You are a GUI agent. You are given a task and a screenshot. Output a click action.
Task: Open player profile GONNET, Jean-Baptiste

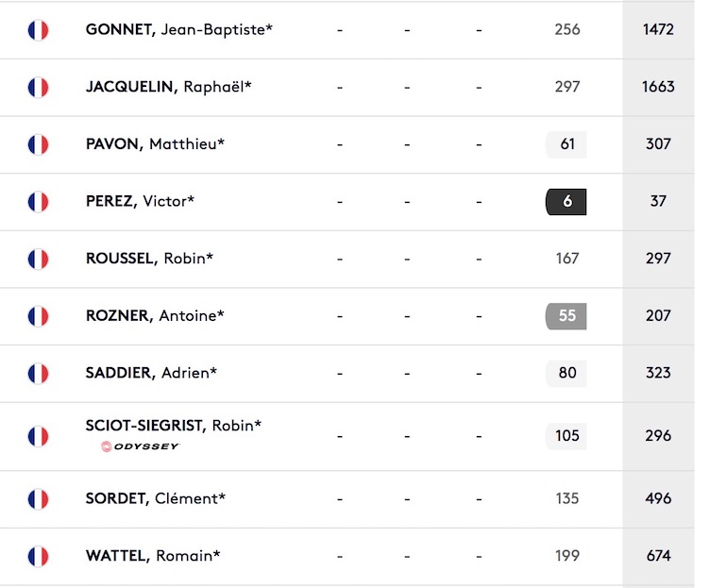[179, 29]
